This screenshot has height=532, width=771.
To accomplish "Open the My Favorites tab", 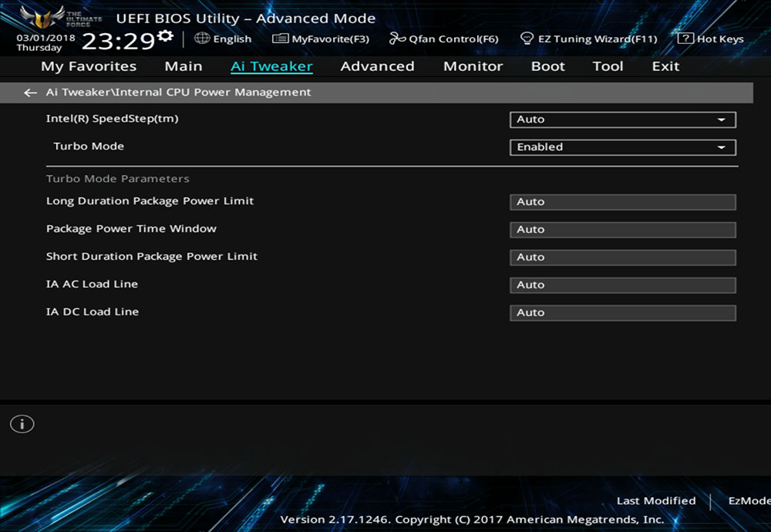I will point(89,66).
